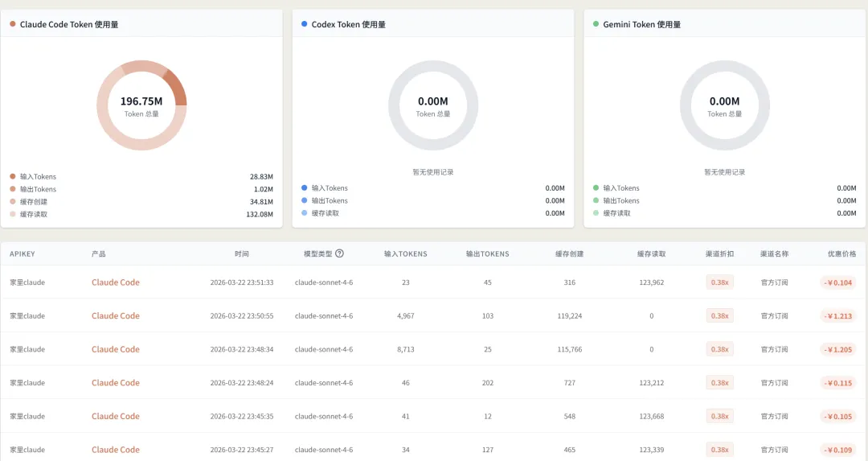Click 0.38x discount badge in 23:50:55 row

tap(719, 316)
